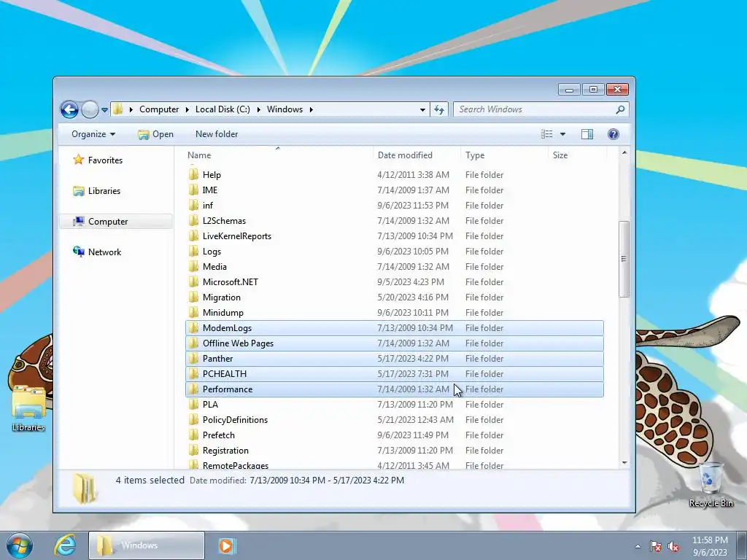
Task: Open the Windows Start button
Action: point(20,545)
